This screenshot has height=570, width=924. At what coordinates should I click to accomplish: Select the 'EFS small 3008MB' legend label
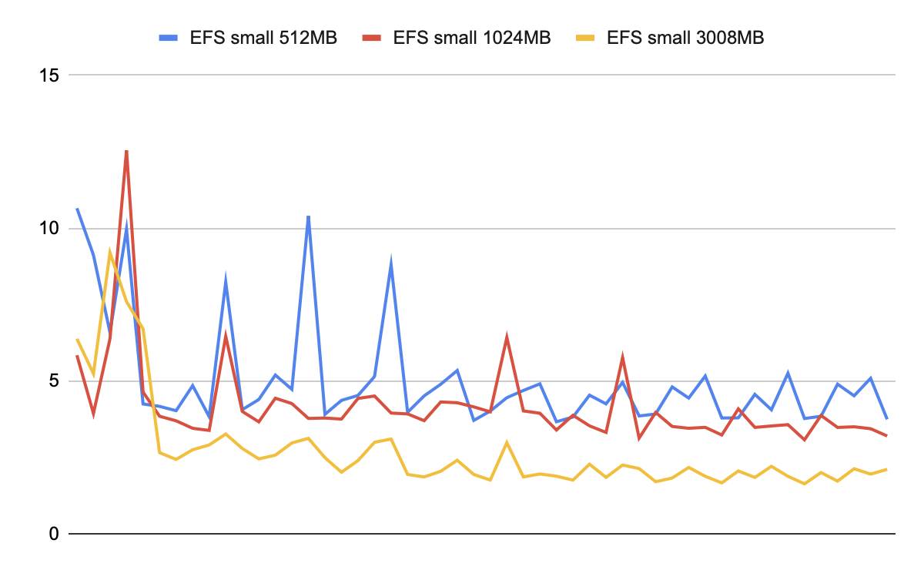(685, 38)
